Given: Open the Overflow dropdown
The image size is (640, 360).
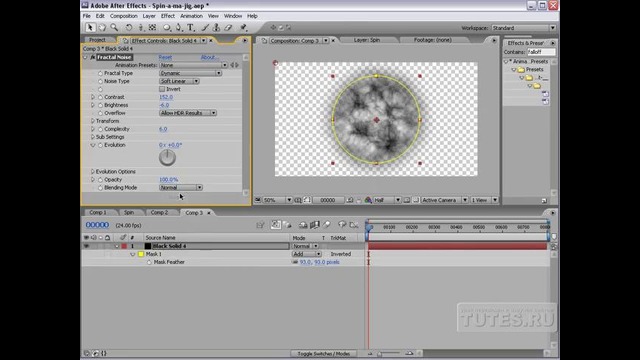Looking at the screenshot, I should point(187,113).
